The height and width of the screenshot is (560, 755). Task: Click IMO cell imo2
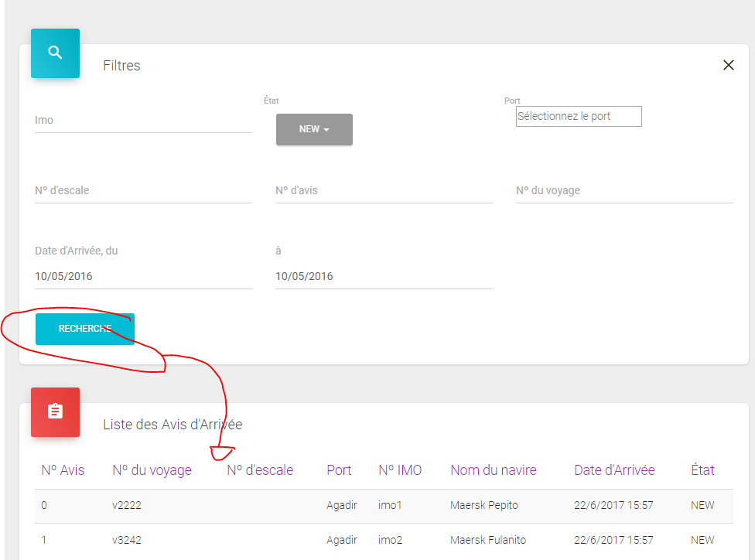390,540
